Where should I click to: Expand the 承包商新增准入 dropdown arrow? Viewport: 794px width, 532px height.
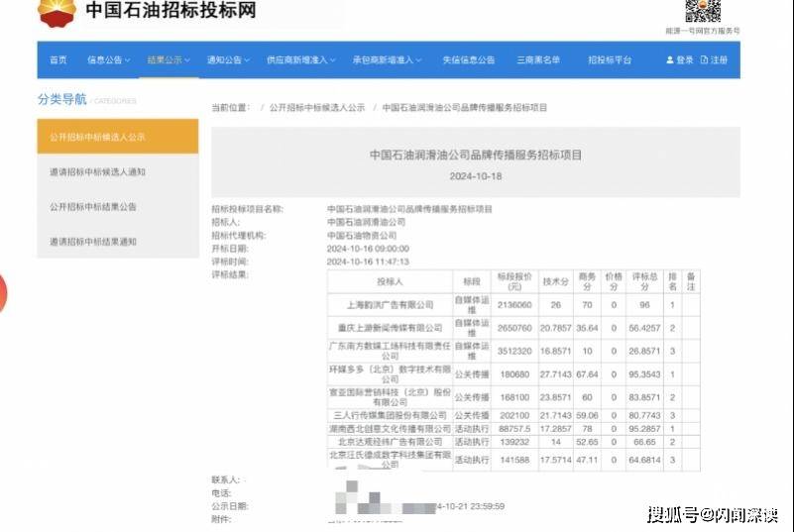point(418,60)
